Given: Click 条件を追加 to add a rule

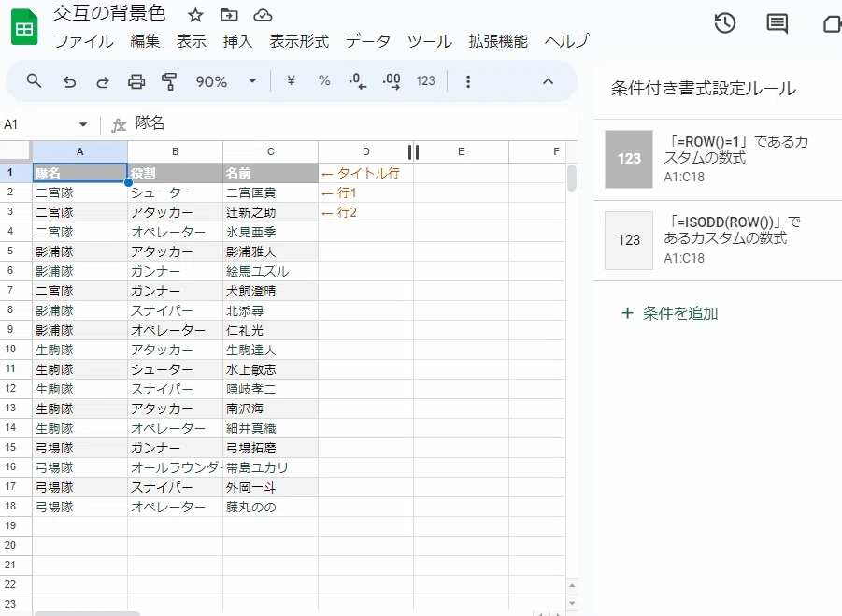Looking at the screenshot, I should [x=670, y=313].
